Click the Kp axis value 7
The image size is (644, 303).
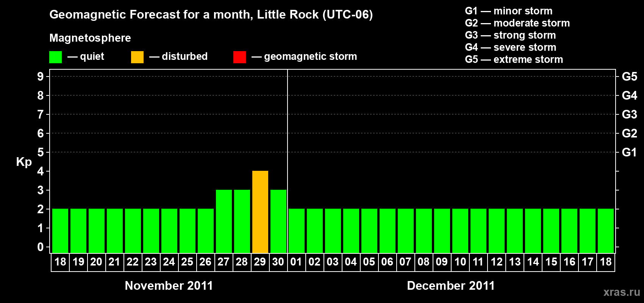(41, 114)
